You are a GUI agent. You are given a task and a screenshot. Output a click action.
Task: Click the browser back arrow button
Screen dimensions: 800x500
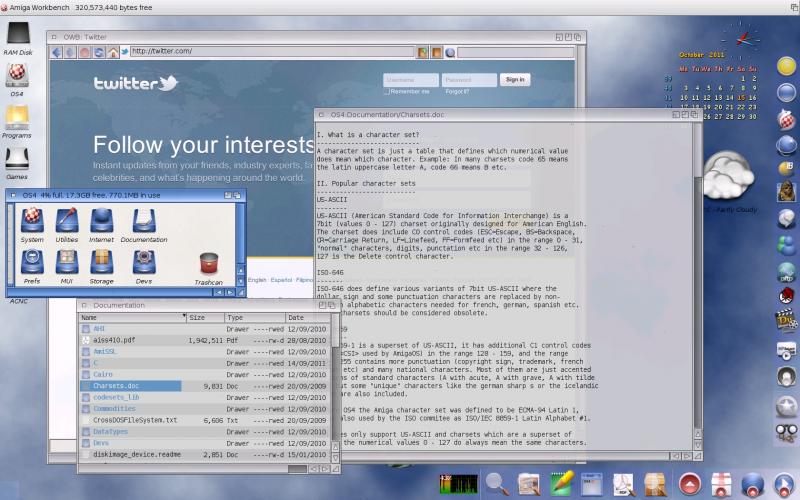pyautogui.click(x=60, y=51)
